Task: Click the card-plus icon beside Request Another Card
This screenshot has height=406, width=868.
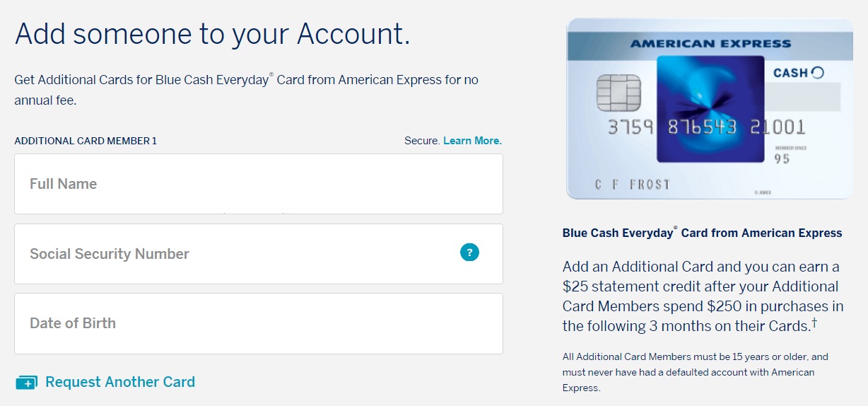Action: (26, 383)
